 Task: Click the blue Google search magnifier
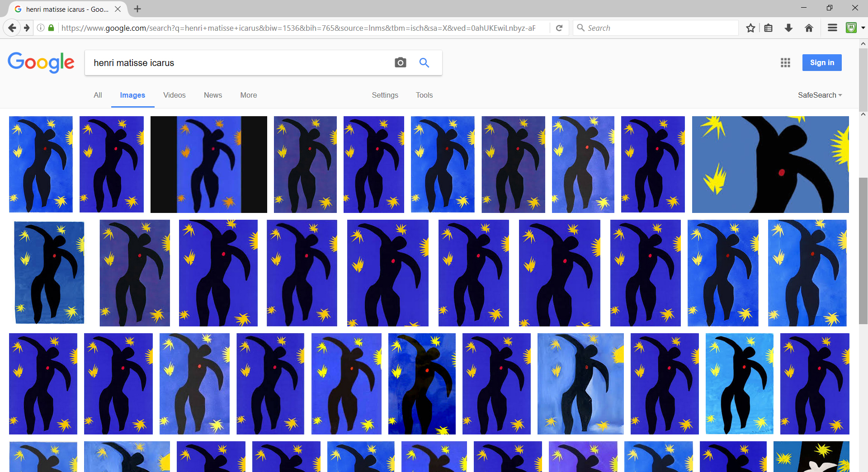click(x=424, y=62)
